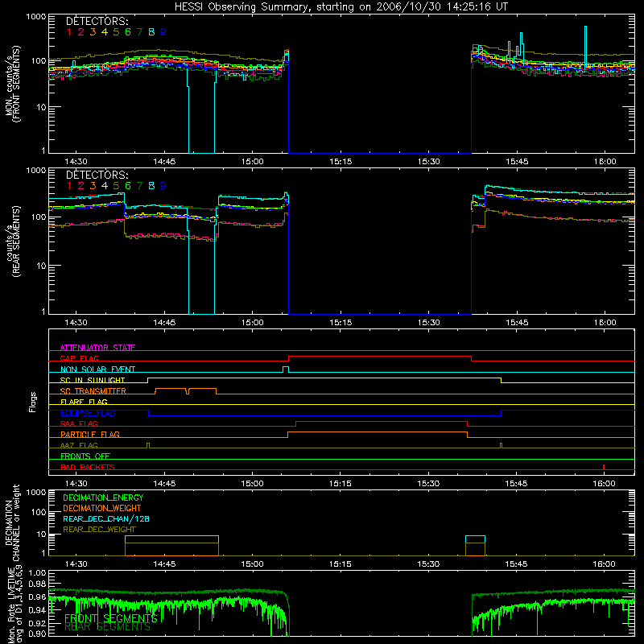The height and width of the screenshot is (644, 644).
Task: Click the DECIMATION_ENERGY legend label
Action: click(x=103, y=497)
